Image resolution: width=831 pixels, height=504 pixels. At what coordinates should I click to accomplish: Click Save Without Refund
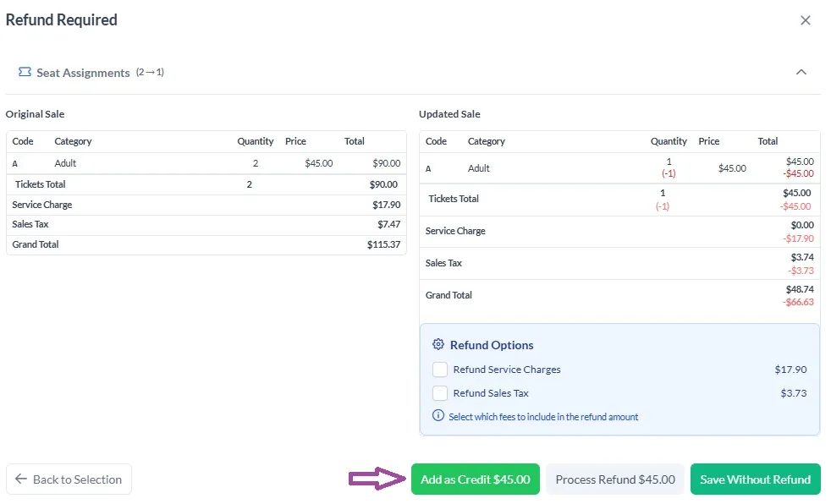click(x=755, y=479)
